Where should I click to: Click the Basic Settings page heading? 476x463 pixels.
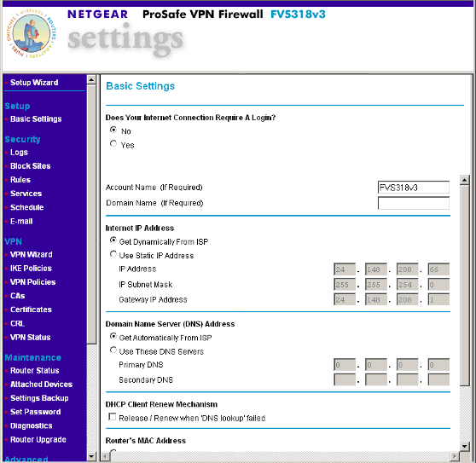tap(140, 86)
